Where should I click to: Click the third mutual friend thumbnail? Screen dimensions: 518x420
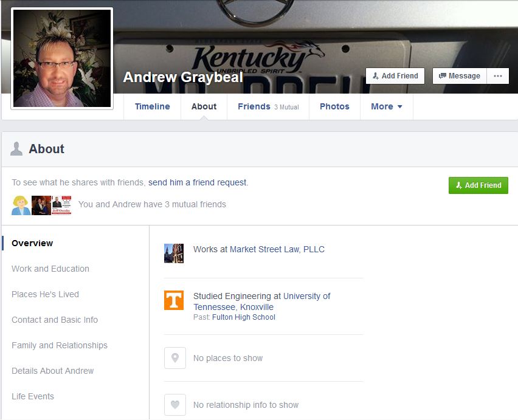pyautogui.click(x=61, y=205)
